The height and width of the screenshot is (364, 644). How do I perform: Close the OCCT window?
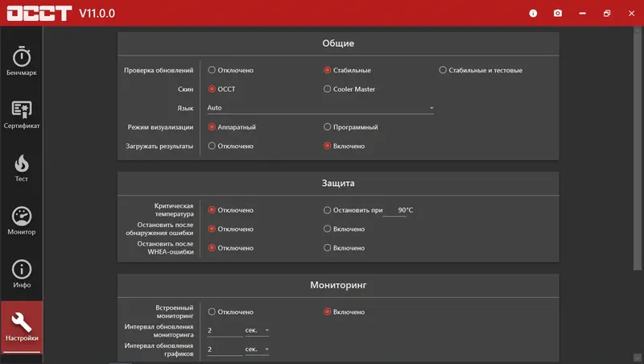pos(632,13)
